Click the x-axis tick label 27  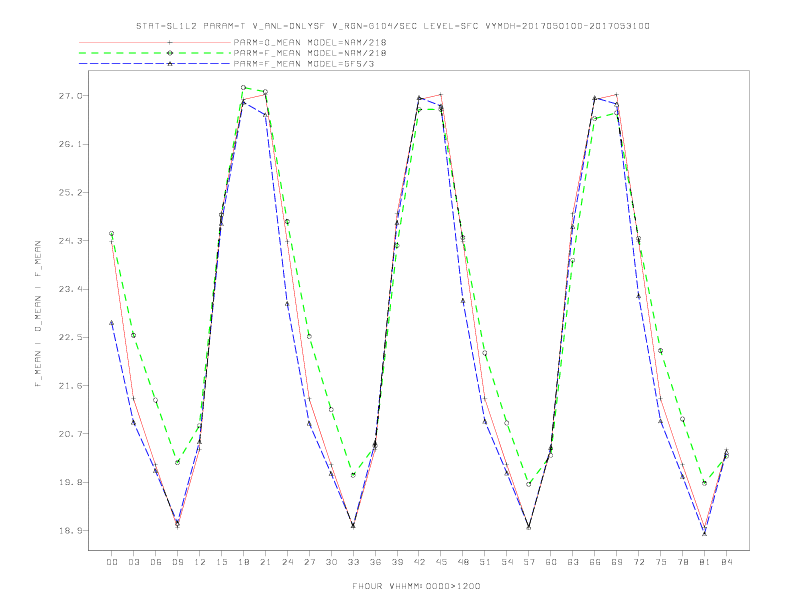pos(309,562)
